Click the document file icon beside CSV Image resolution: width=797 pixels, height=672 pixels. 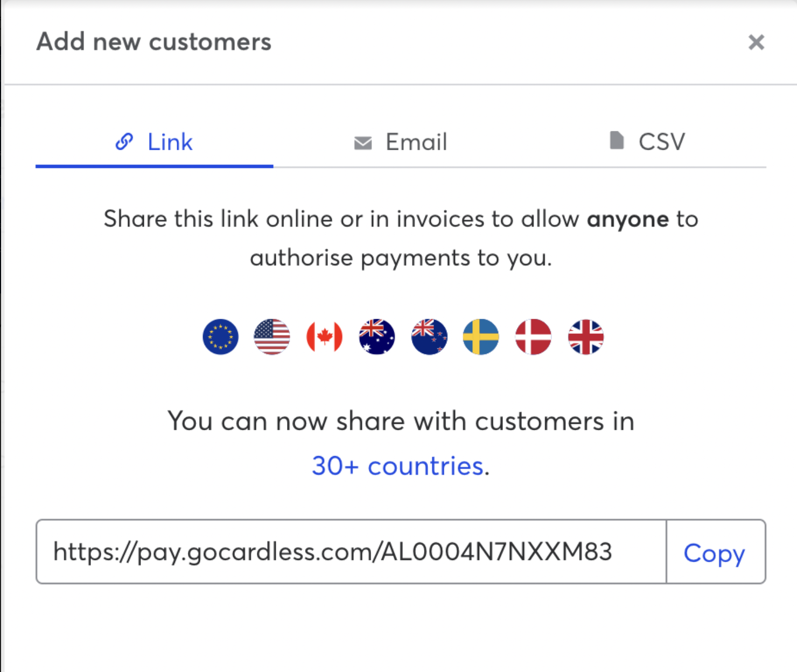[617, 140]
